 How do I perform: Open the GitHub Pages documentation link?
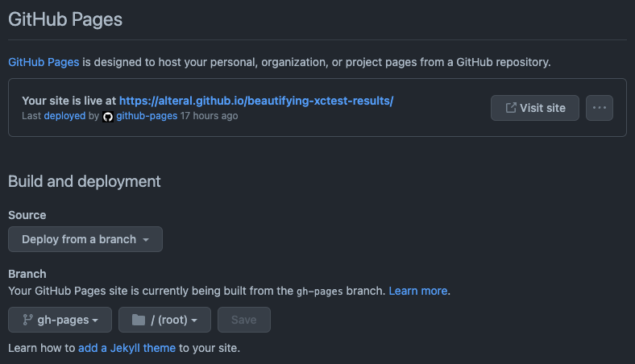(x=44, y=62)
